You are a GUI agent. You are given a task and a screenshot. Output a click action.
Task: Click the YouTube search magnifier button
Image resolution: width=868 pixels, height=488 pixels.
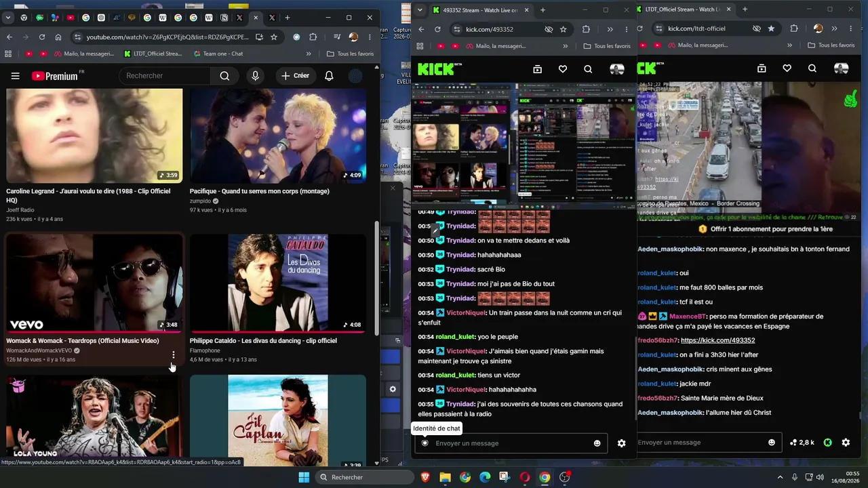(x=224, y=76)
